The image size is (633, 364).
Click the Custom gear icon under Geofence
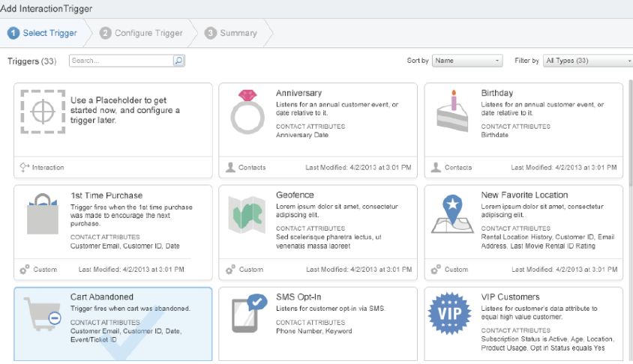tap(231, 269)
